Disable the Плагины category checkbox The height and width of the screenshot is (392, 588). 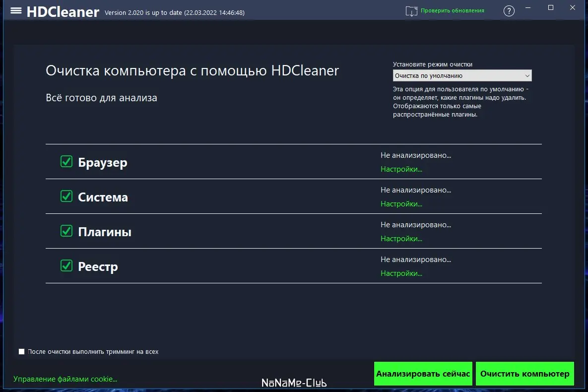(x=66, y=231)
